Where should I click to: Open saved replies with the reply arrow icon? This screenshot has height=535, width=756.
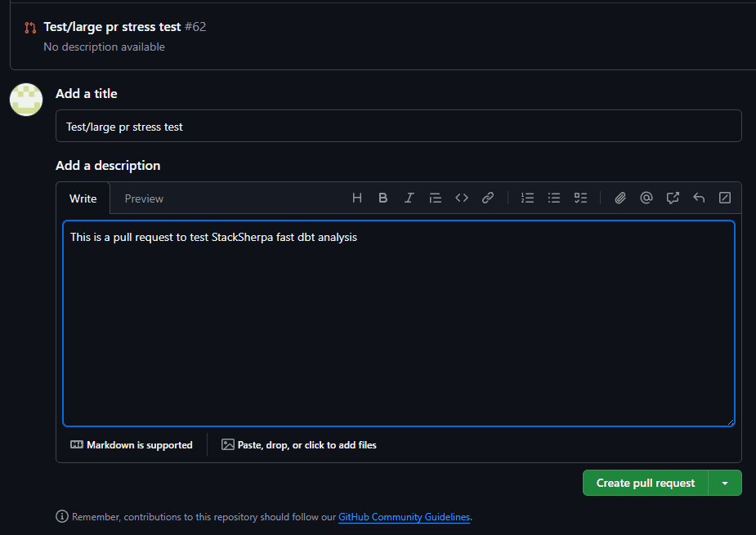698,197
